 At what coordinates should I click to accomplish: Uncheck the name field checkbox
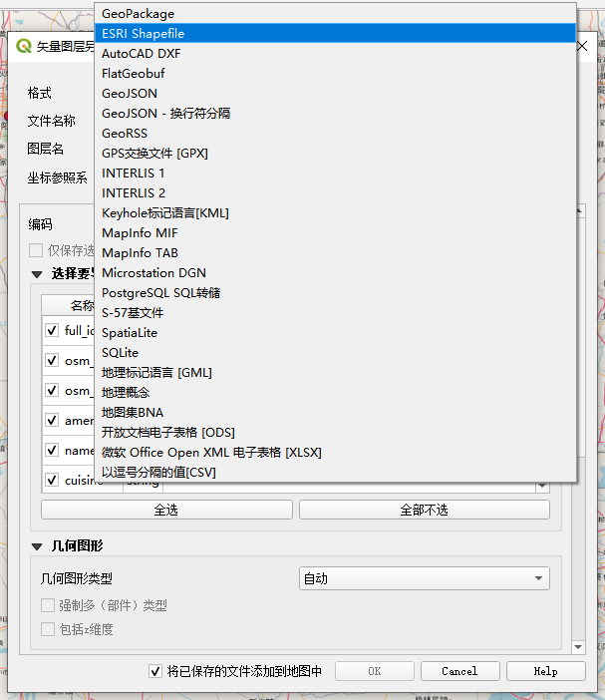tap(52, 450)
